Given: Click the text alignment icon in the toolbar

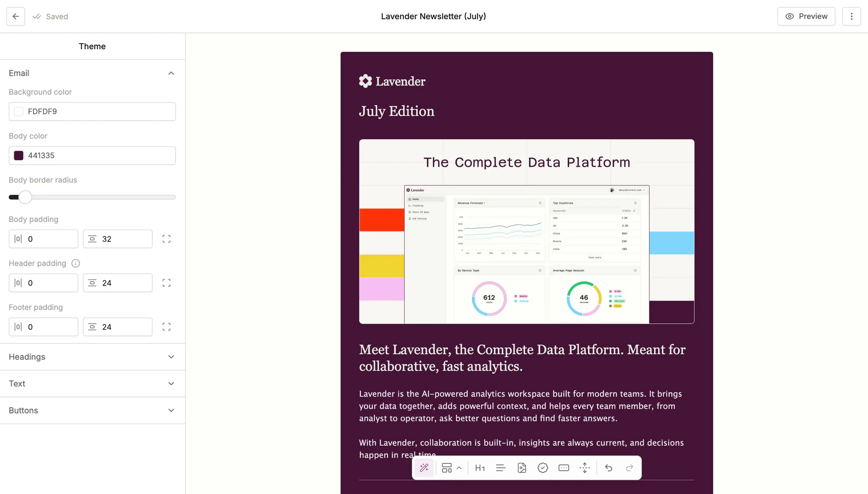Looking at the screenshot, I should pyautogui.click(x=501, y=467).
